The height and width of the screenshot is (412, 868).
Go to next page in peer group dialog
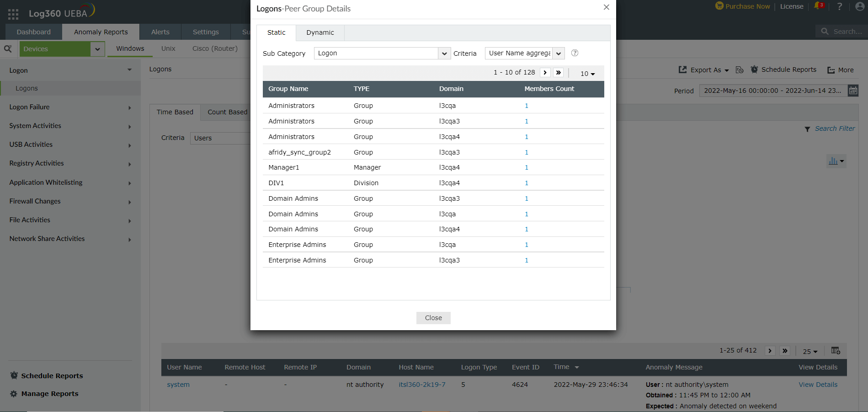click(x=545, y=72)
